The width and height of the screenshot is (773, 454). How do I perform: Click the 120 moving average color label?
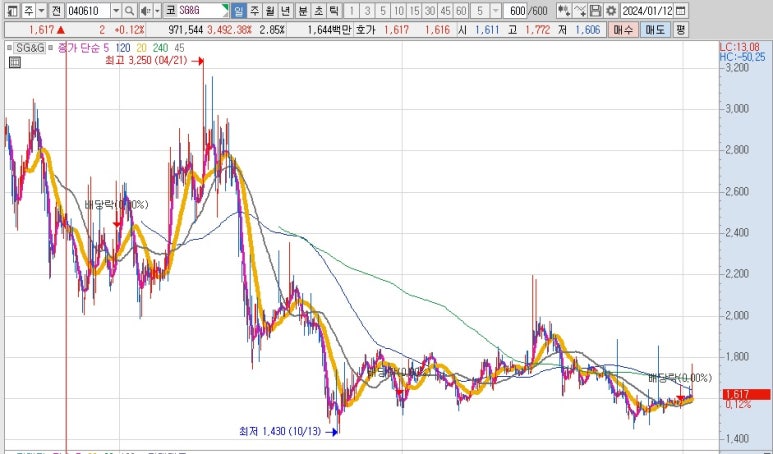tap(122, 47)
